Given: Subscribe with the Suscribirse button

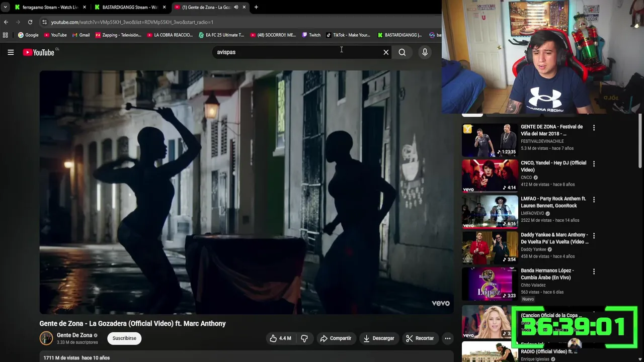Looking at the screenshot, I should coord(124,338).
